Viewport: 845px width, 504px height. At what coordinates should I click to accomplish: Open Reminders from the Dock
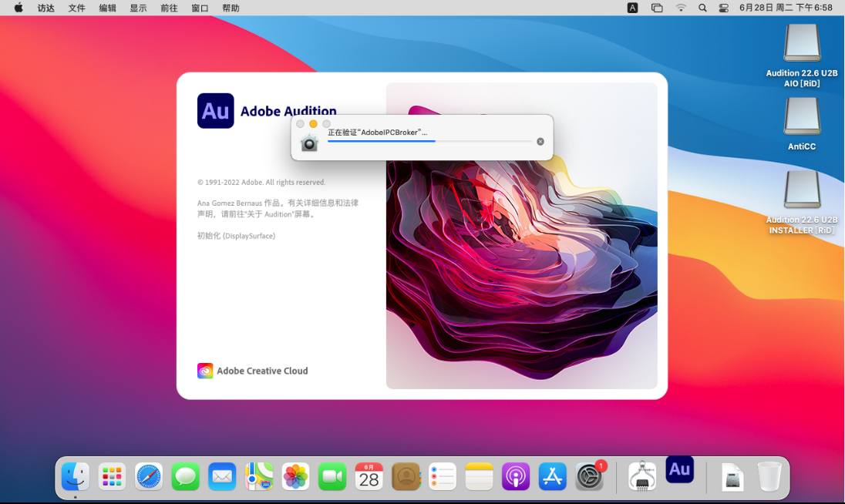[443, 476]
